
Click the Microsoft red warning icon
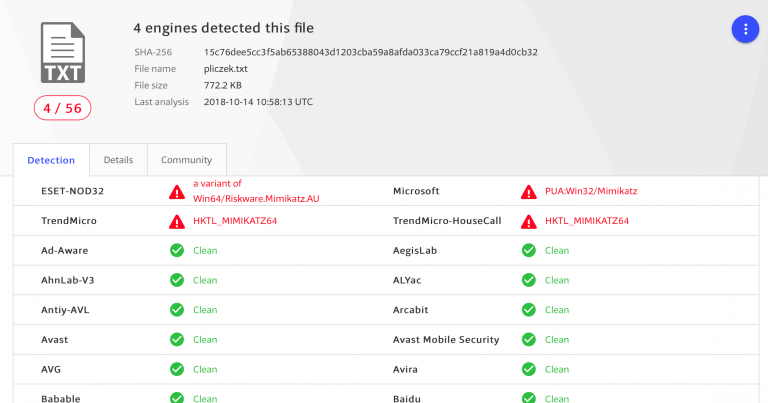click(528, 192)
